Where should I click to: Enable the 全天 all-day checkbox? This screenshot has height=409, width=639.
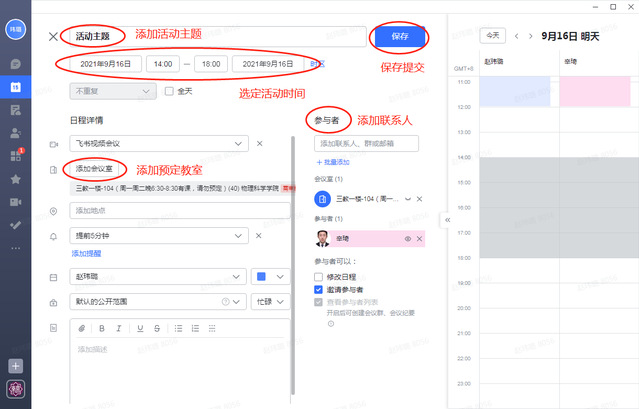(x=169, y=91)
